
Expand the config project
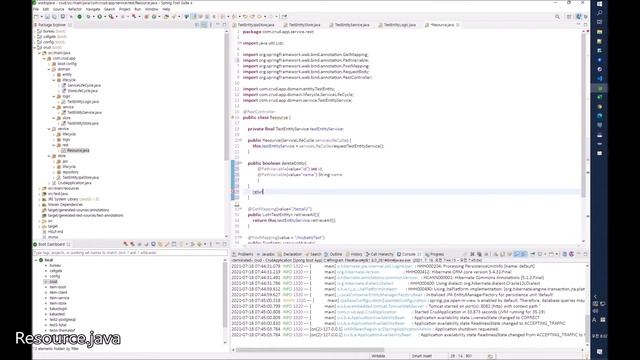coord(35,42)
